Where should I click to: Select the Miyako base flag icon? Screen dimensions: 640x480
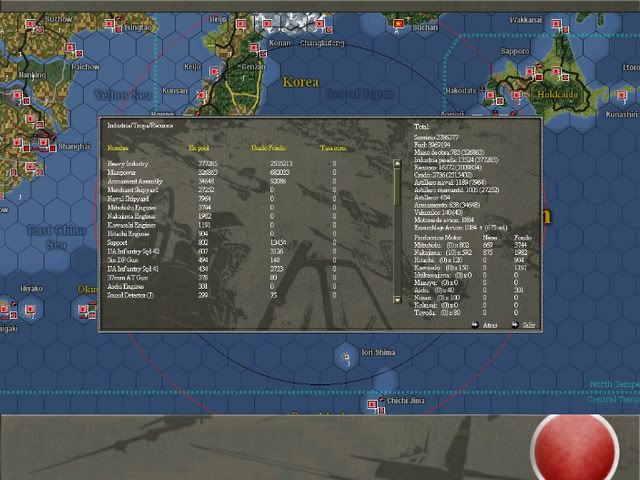click(30, 309)
